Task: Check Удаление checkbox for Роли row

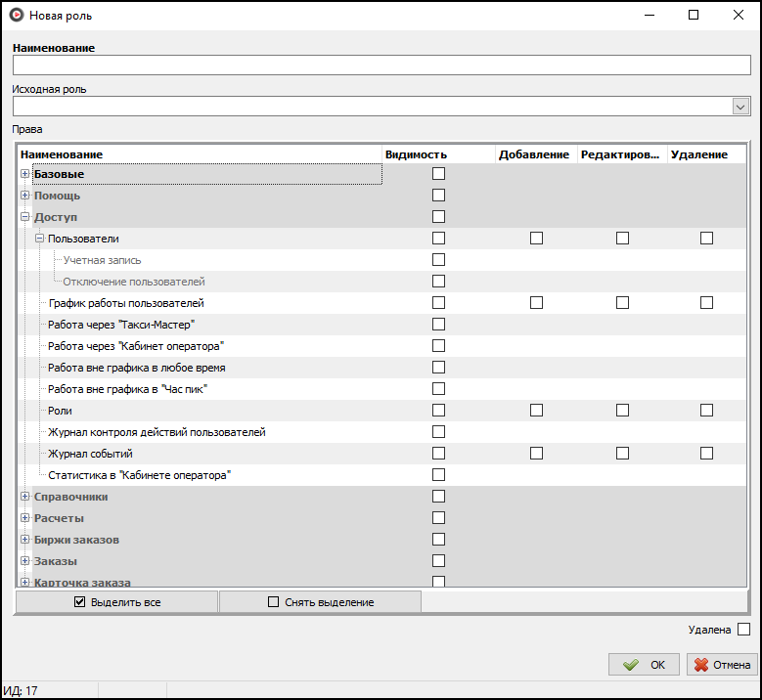Action: (706, 411)
